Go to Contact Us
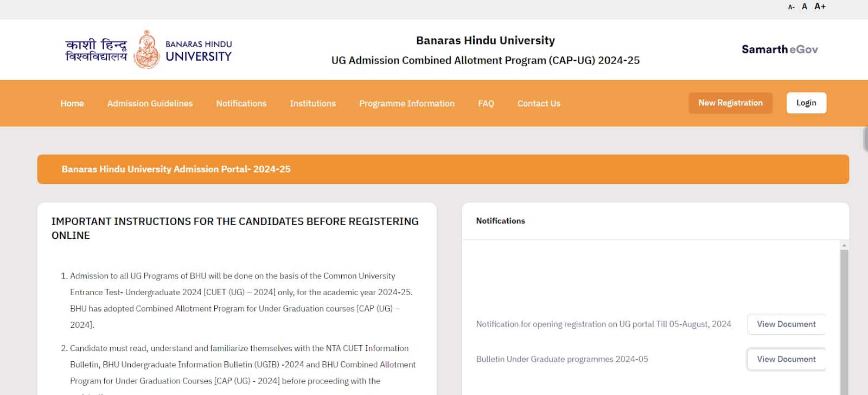The width and height of the screenshot is (868, 395). click(x=539, y=103)
